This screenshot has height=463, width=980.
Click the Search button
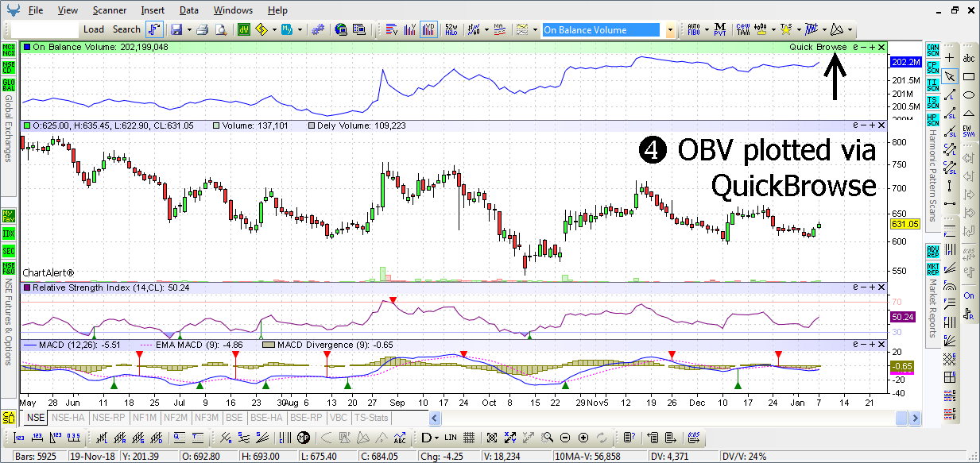(x=126, y=29)
